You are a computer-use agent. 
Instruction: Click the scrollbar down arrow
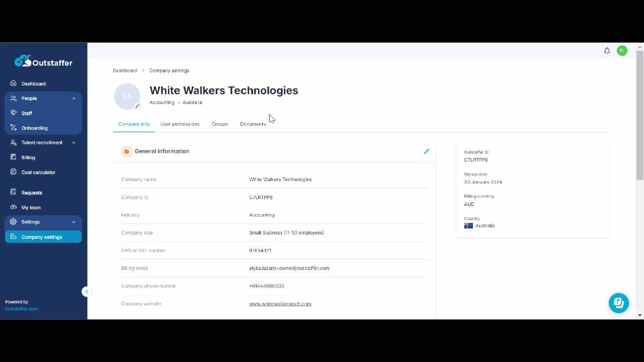click(640, 315)
